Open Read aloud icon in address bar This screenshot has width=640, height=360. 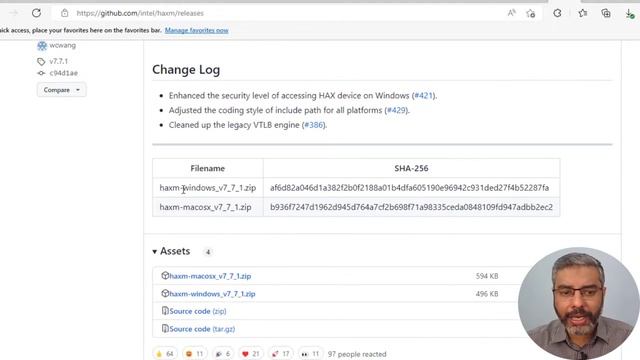[x=511, y=13]
